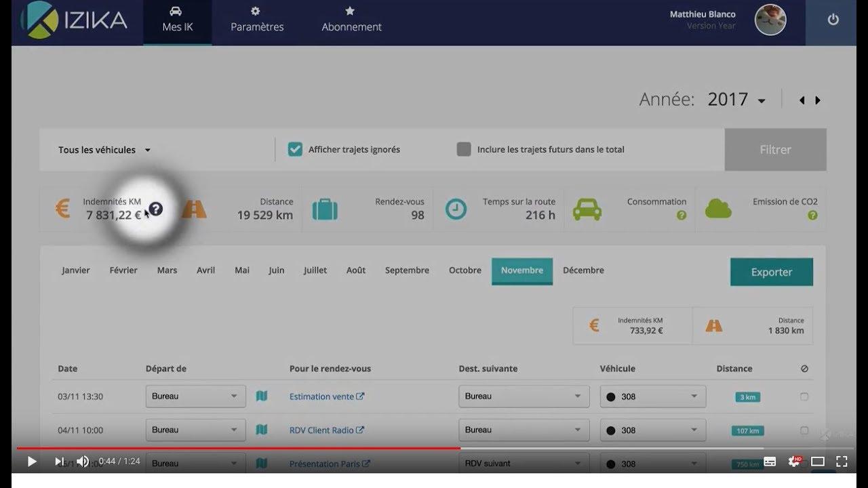Viewport: 868px width, 488px height.
Task: Go to next year arrow
Action: click(818, 100)
